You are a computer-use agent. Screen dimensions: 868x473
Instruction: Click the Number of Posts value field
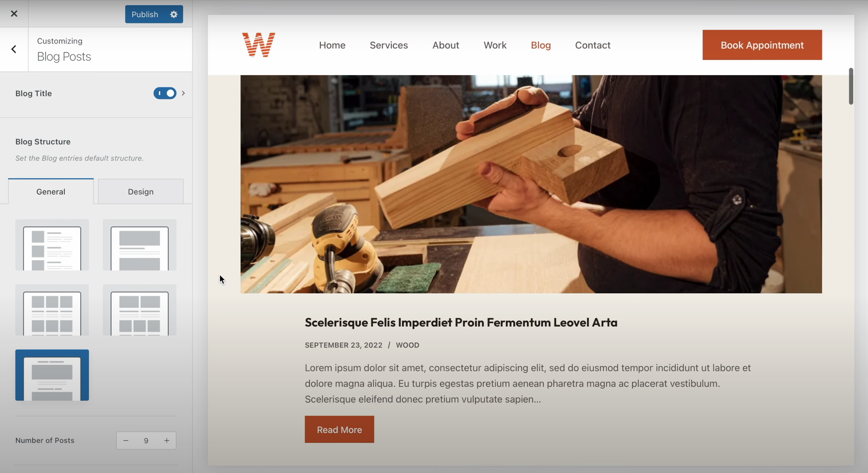pos(146,441)
